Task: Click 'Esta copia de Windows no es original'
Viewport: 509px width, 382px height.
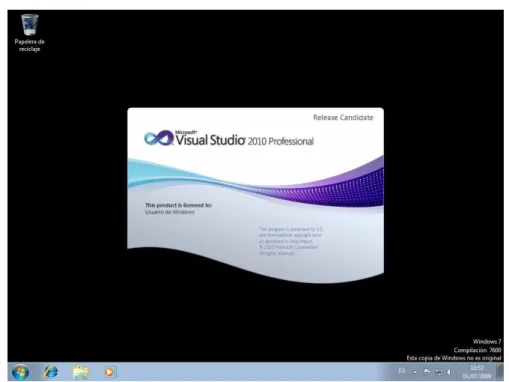Action: 454,358
